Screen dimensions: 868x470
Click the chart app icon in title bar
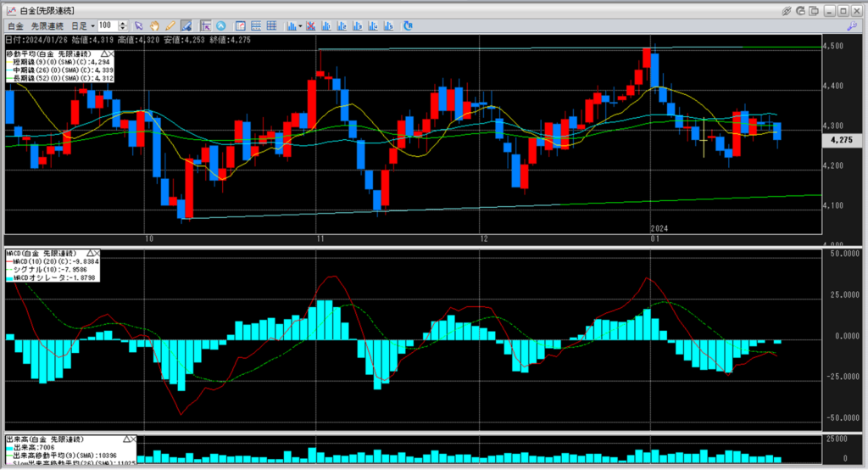[x=12, y=10]
